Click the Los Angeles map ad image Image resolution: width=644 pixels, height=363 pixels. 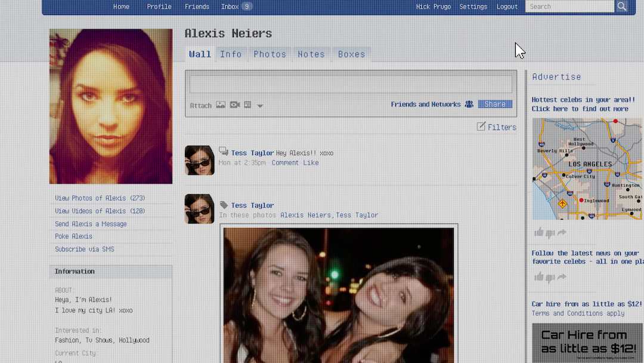click(x=587, y=169)
